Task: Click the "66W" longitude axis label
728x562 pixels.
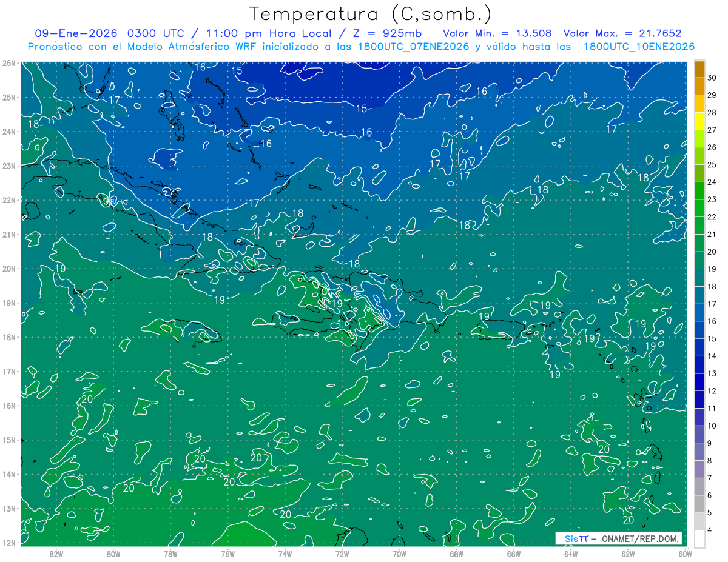Action: click(x=514, y=554)
